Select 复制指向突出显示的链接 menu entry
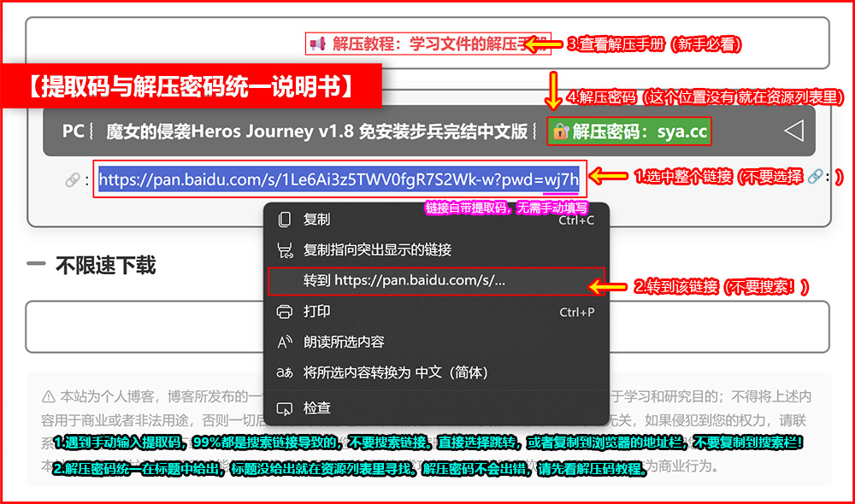The image size is (855, 504). point(377,250)
